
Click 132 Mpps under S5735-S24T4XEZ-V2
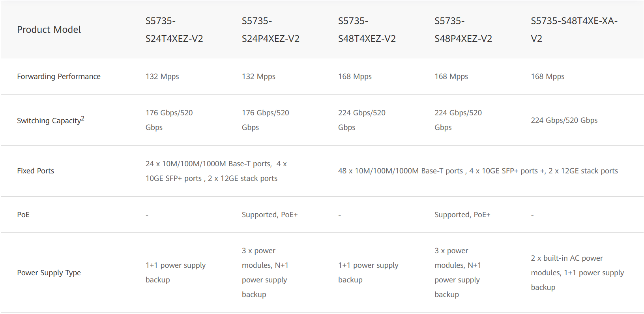click(x=162, y=77)
